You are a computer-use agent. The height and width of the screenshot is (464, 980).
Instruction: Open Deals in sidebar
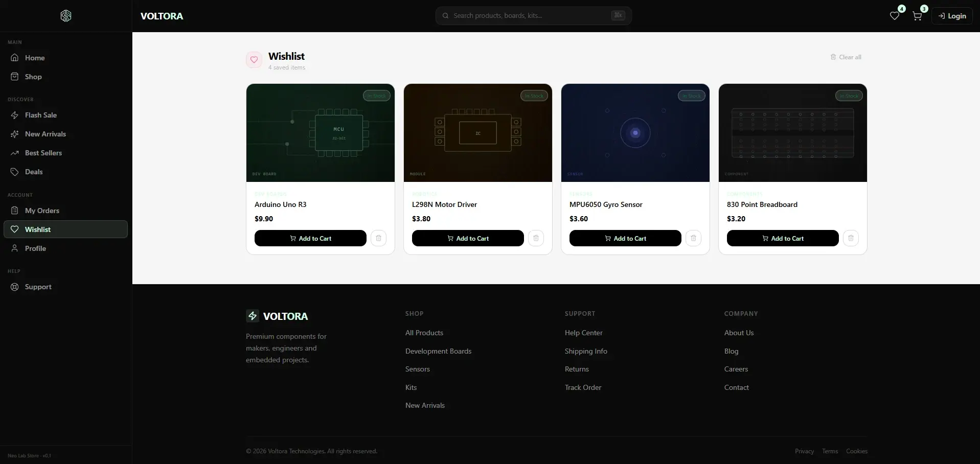click(x=66, y=172)
